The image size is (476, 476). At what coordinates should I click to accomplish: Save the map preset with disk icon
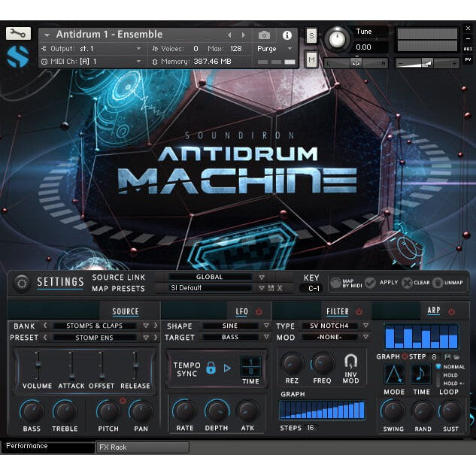271,288
